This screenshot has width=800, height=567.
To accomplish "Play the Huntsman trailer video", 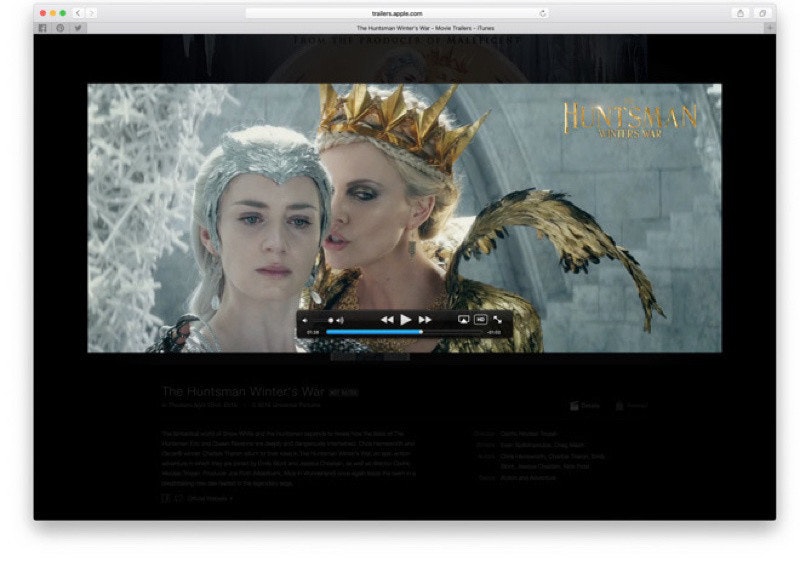I will [x=406, y=320].
